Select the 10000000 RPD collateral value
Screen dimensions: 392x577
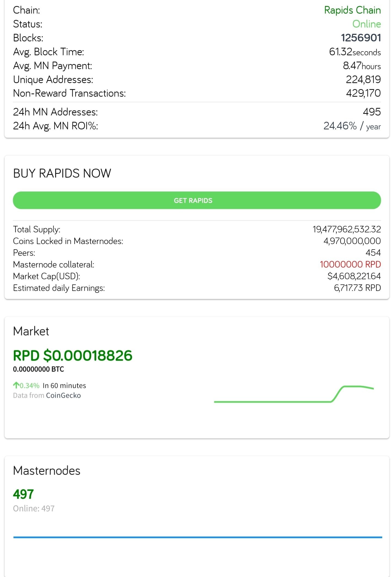click(350, 264)
